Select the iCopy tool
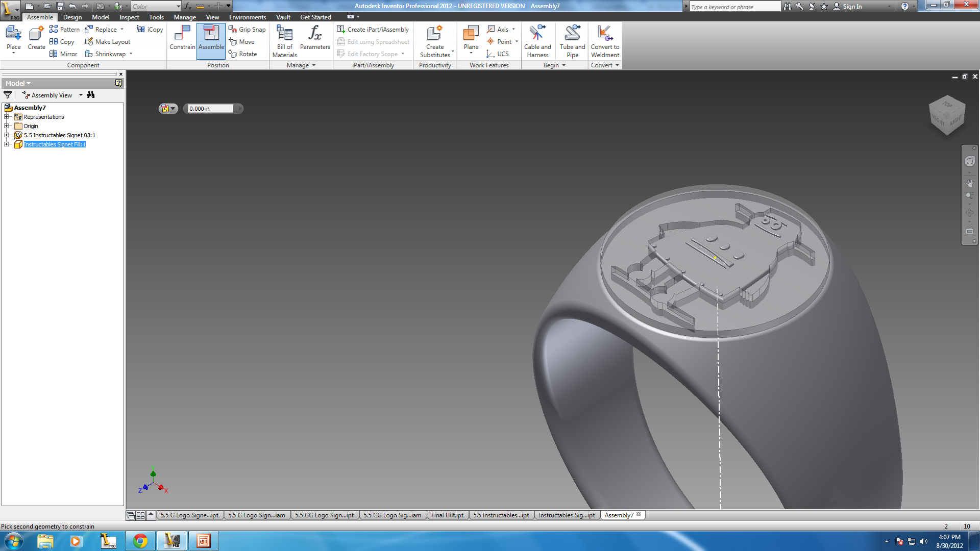The image size is (980, 551). click(x=150, y=30)
